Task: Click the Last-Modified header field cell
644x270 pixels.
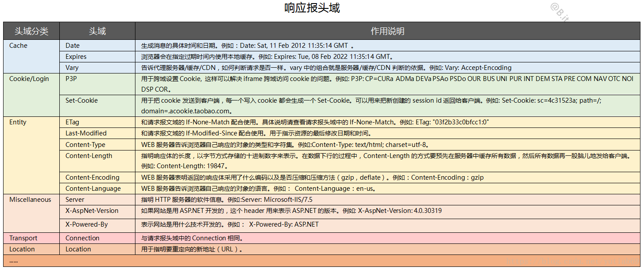Action: pyautogui.click(x=97, y=133)
